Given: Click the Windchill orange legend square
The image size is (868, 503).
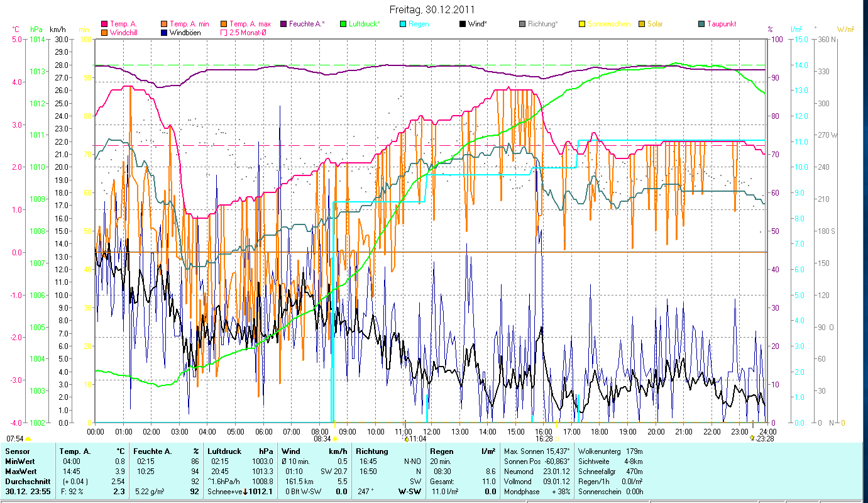Looking at the screenshot, I should pyautogui.click(x=105, y=32).
